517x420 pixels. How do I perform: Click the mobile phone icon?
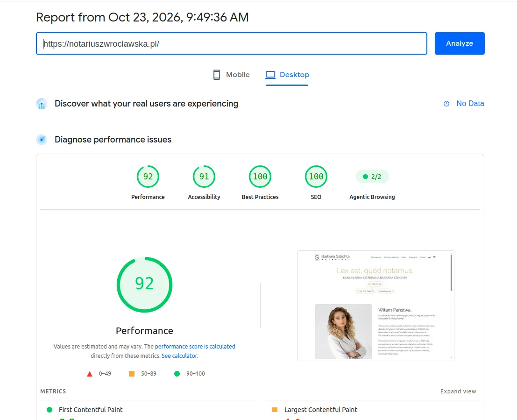point(217,75)
